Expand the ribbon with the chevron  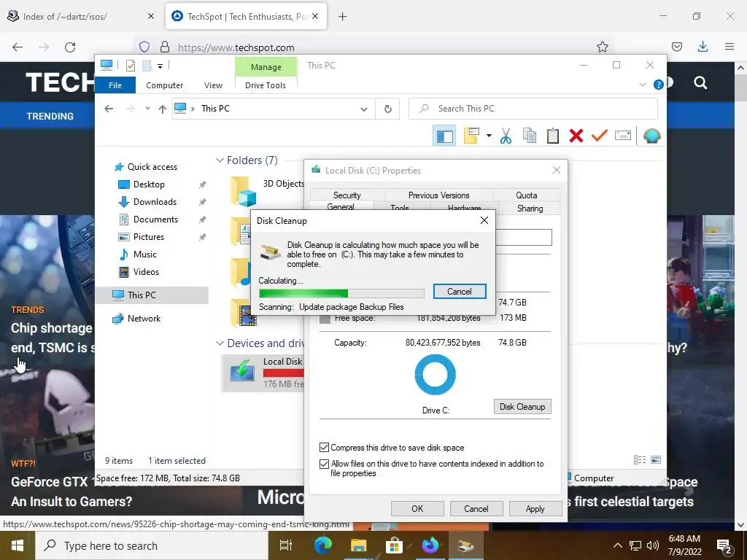click(x=642, y=85)
